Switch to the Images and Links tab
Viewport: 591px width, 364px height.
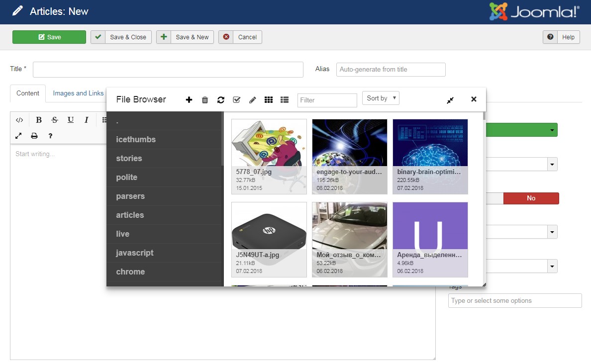tap(78, 93)
